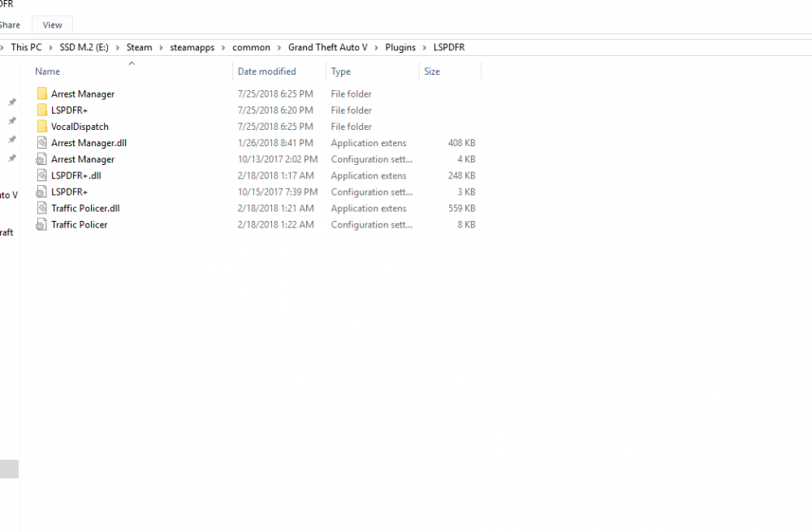The width and height of the screenshot is (812, 532).
Task: Select the 'VocalDispatch' folder name
Action: point(80,127)
